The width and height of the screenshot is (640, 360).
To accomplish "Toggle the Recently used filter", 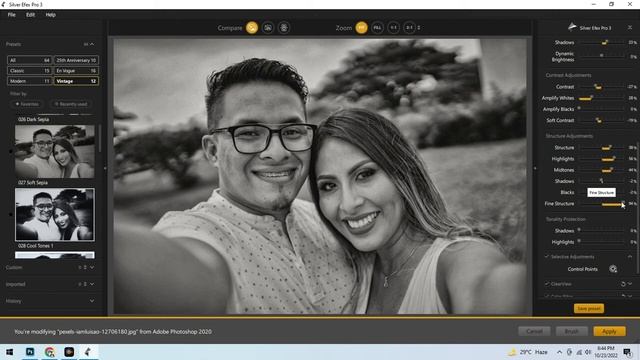I will (71, 104).
